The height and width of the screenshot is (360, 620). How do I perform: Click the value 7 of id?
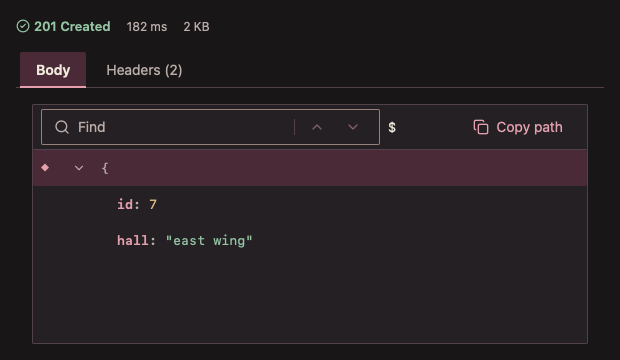coord(153,205)
